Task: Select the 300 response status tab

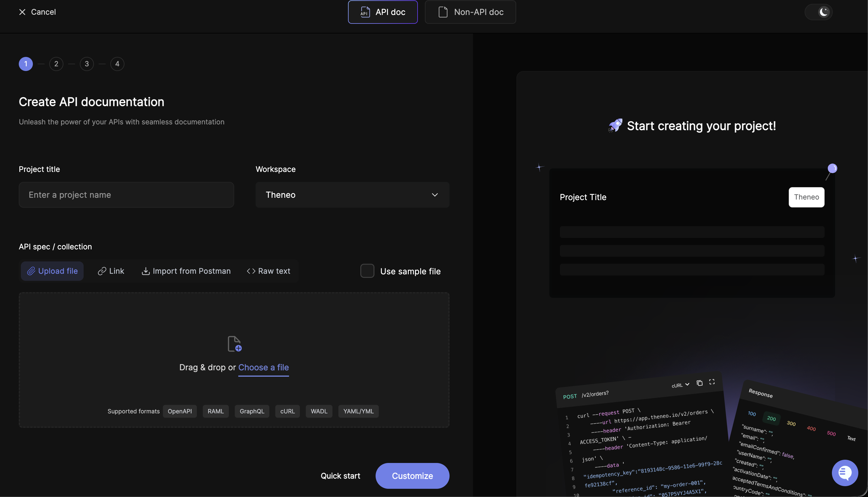Action: pos(791,423)
